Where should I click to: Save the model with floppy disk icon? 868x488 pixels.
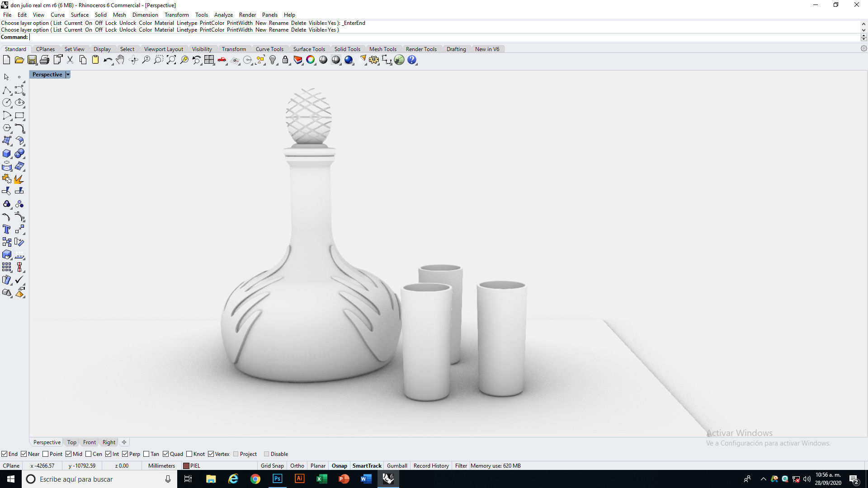32,60
